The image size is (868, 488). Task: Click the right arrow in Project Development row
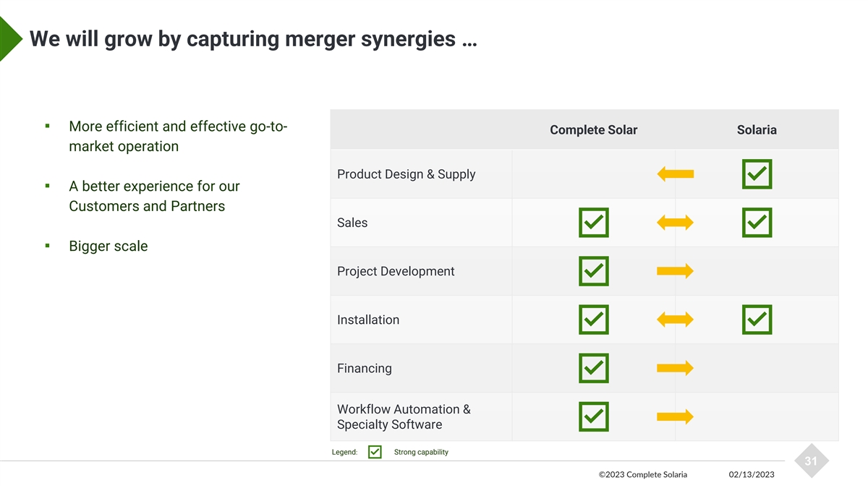(x=675, y=271)
